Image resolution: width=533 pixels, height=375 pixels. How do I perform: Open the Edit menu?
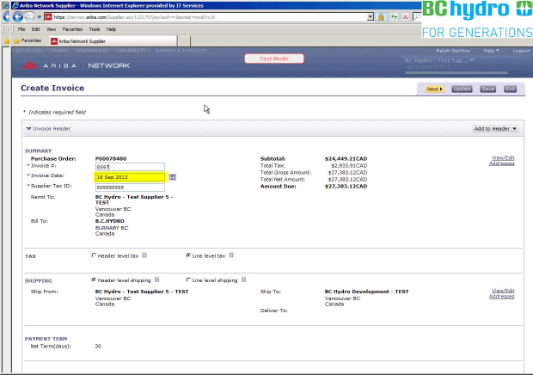click(x=36, y=29)
